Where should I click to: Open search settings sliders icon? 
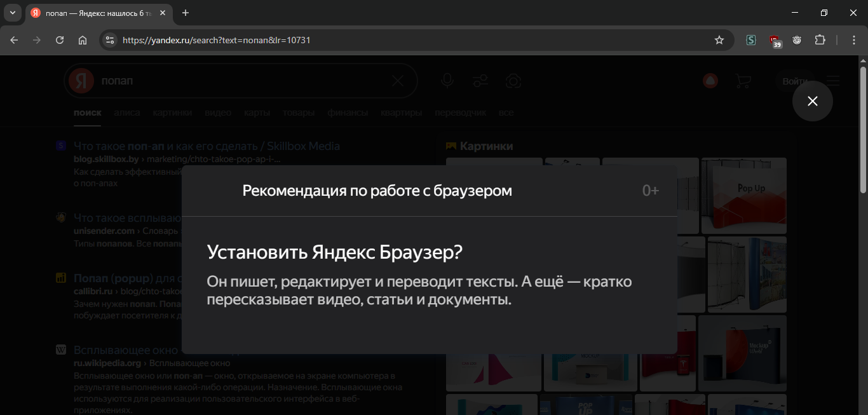[x=480, y=81]
